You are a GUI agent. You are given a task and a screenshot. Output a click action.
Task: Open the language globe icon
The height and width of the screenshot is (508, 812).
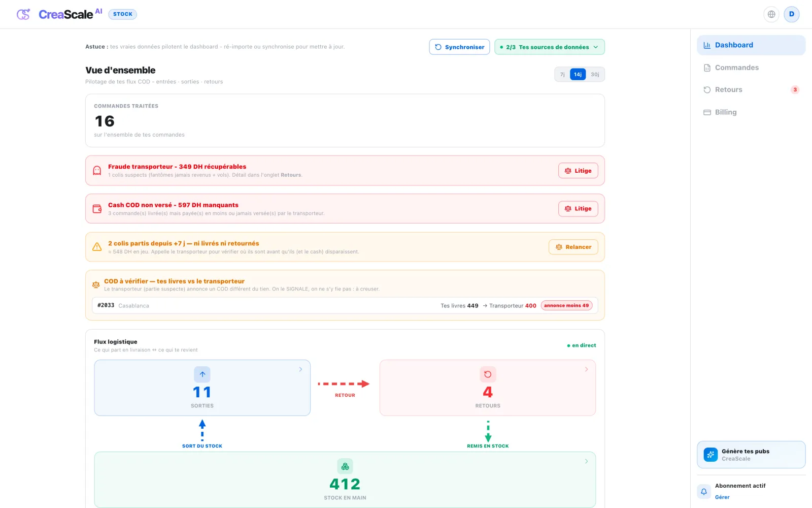coord(771,14)
